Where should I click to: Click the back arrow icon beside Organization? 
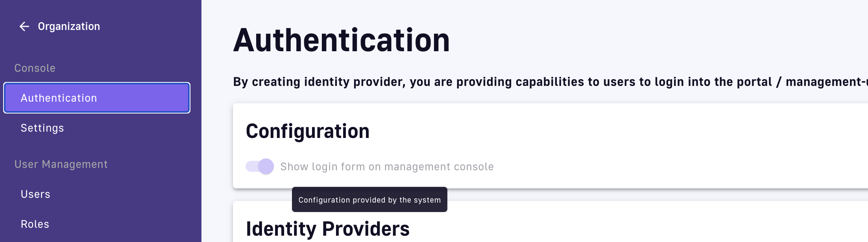pyautogui.click(x=24, y=26)
